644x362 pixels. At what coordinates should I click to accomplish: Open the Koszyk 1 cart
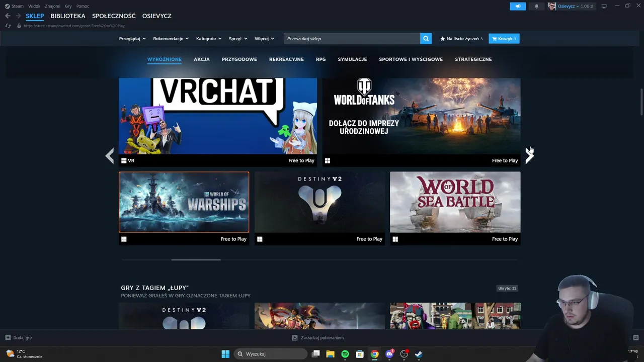pyautogui.click(x=504, y=39)
